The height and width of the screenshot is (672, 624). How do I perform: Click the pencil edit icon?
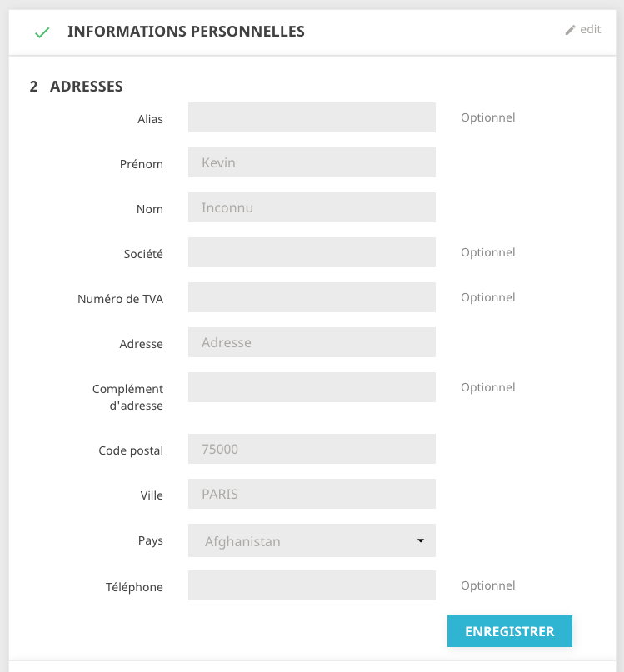570,30
